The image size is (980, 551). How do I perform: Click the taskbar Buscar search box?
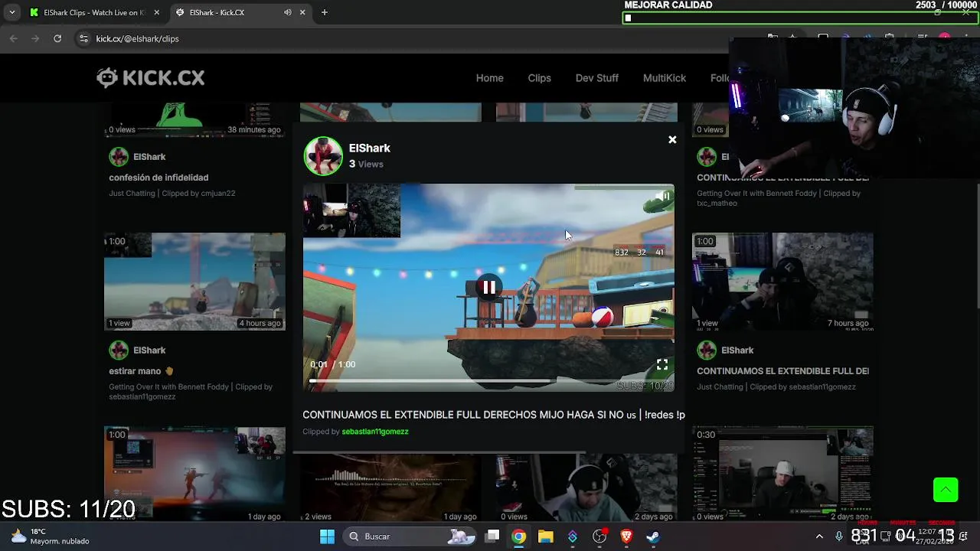point(411,536)
